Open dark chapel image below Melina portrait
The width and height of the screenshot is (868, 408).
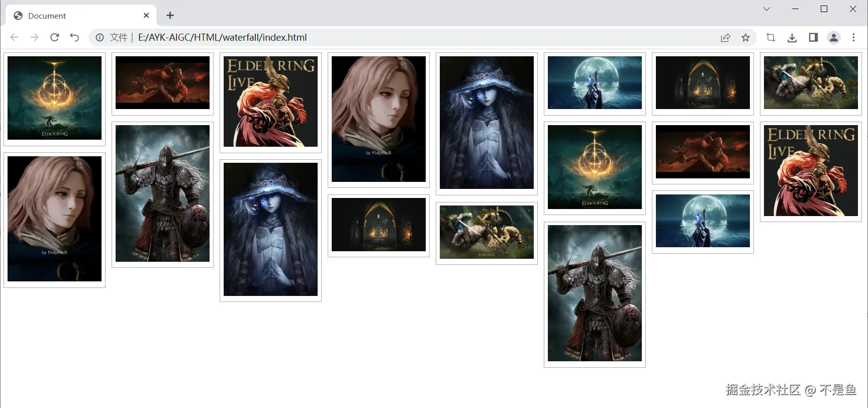[x=378, y=225]
